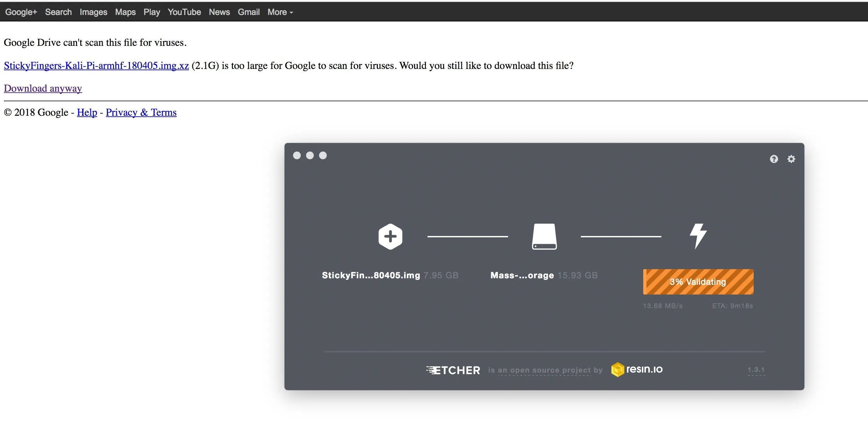Image resolution: width=868 pixels, height=446 pixels.
Task: Go to Images in the Google bar
Action: (93, 12)
